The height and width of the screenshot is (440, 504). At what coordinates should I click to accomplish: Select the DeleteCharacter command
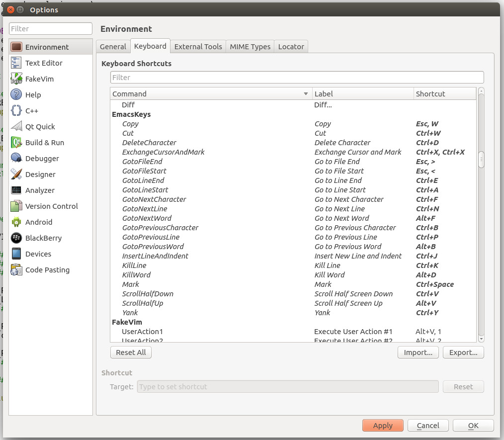point(293,143)
